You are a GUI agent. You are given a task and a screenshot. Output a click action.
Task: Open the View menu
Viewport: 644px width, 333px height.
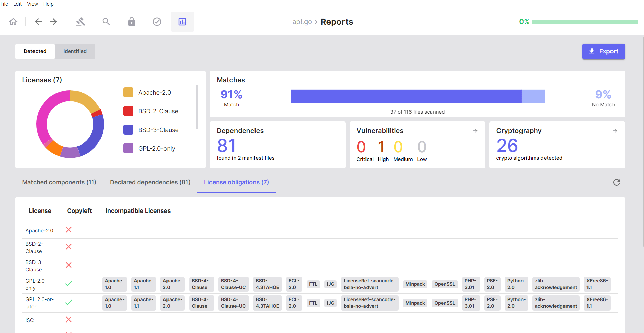tap(32, 4)
